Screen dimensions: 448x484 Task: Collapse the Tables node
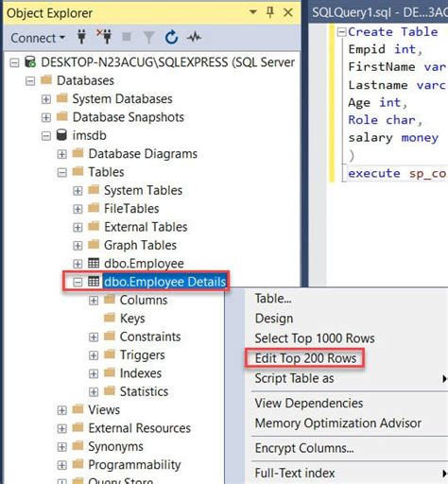pyautogui.click(x=62, y=172)
